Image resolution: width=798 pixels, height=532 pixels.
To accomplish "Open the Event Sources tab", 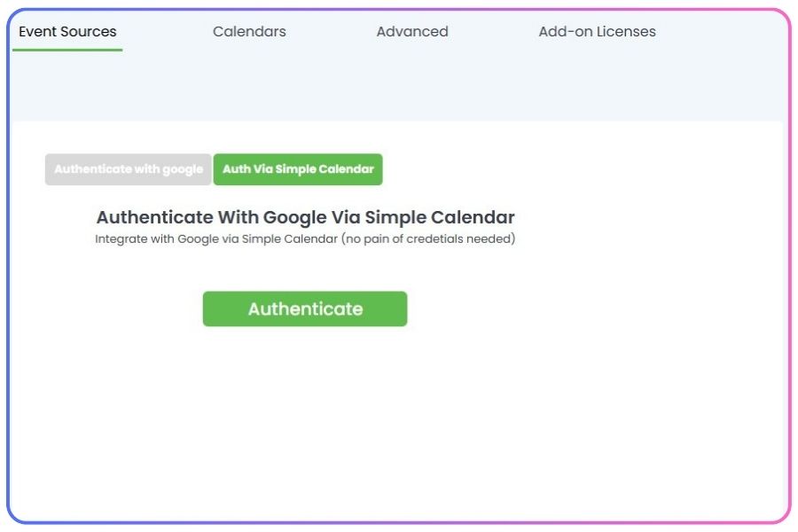I will 67,32.
